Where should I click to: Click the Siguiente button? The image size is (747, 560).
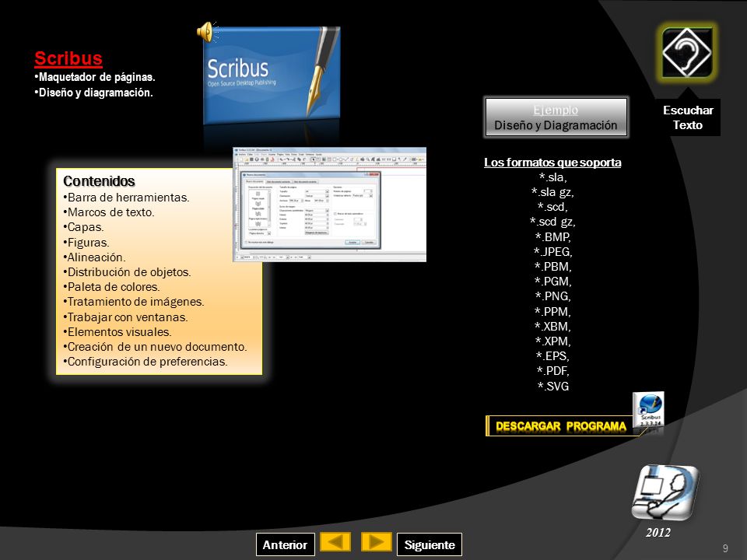click(x=430, y=544)
